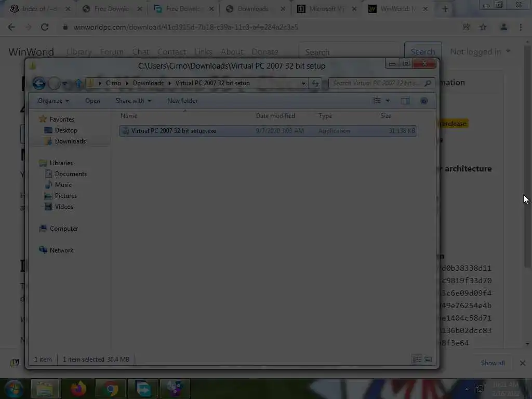The width and height of the screenshot is (532, 399).
Task: Open Chrome profile icon
Action: (x=504, y=27)
